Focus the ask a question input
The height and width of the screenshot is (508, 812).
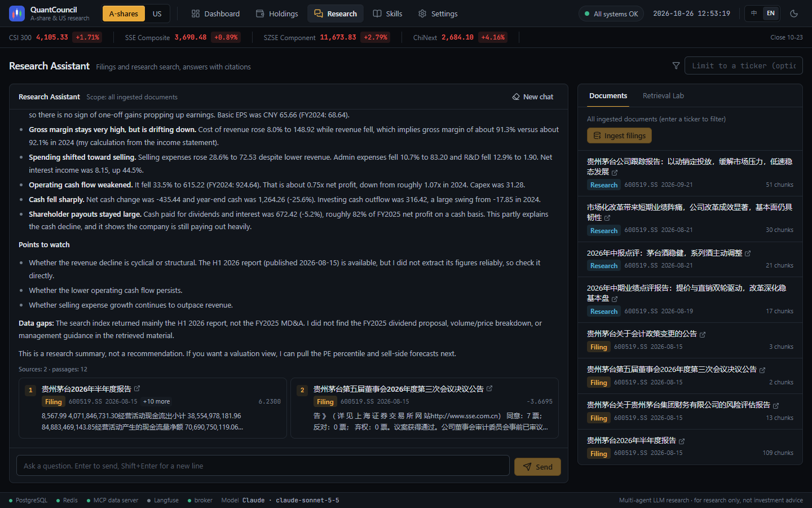tap(263, 466)
